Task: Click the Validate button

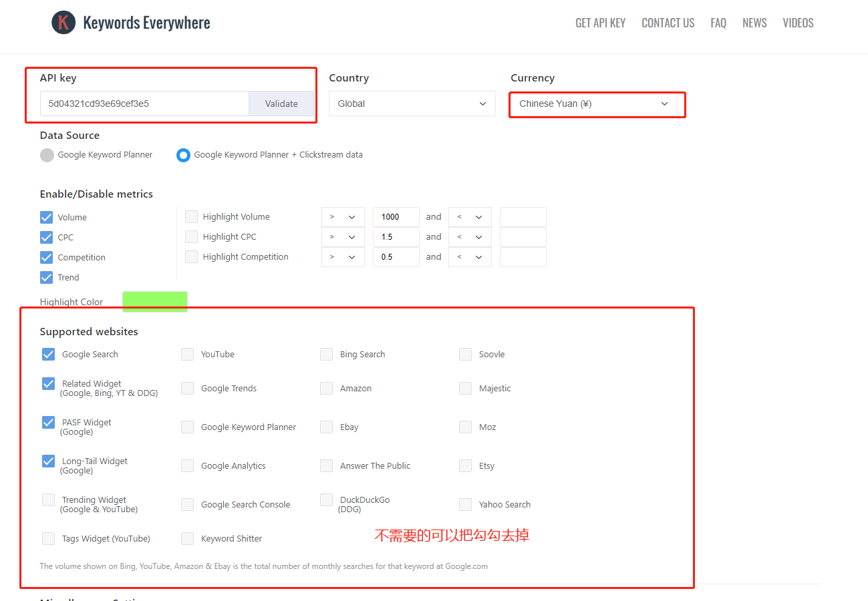Action: (x=281, y=104)
